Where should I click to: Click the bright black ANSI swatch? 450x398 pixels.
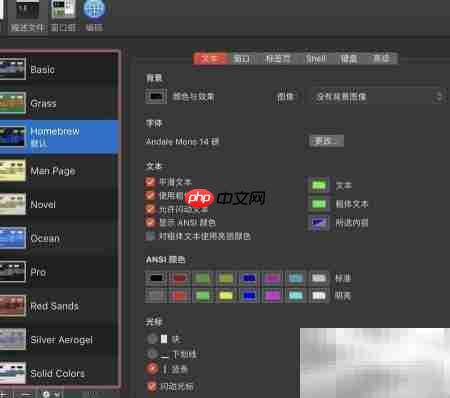pyautogui.click(x=156, y=296)
